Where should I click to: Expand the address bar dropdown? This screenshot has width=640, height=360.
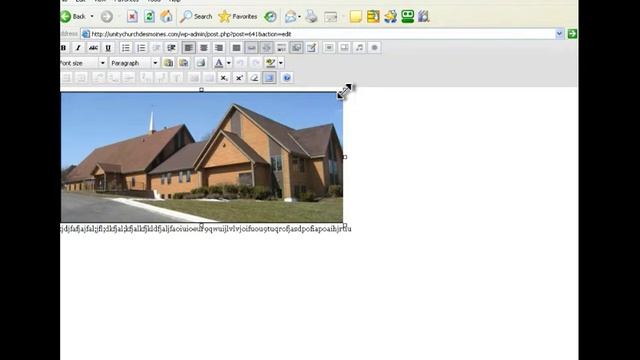559,34
